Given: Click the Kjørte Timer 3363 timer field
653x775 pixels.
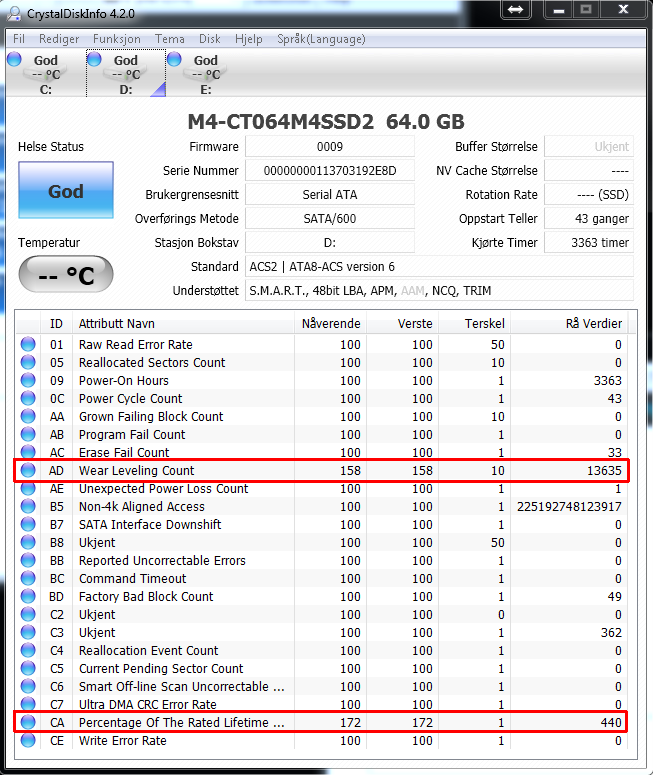Looking at the screenshot, I should click(x=589, y=243).
